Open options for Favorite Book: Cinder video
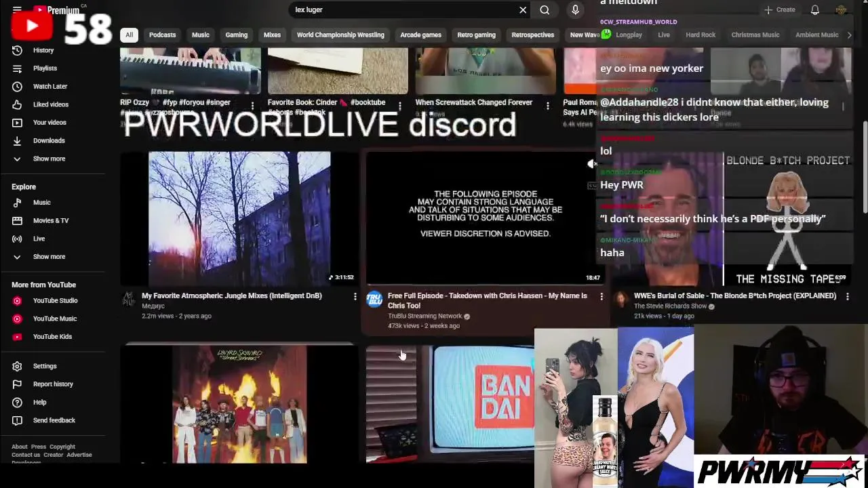Screen dimensions: 868x488 [400, 106]
